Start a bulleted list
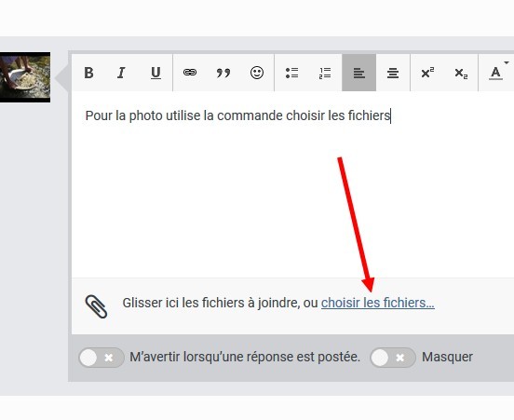 291,73
